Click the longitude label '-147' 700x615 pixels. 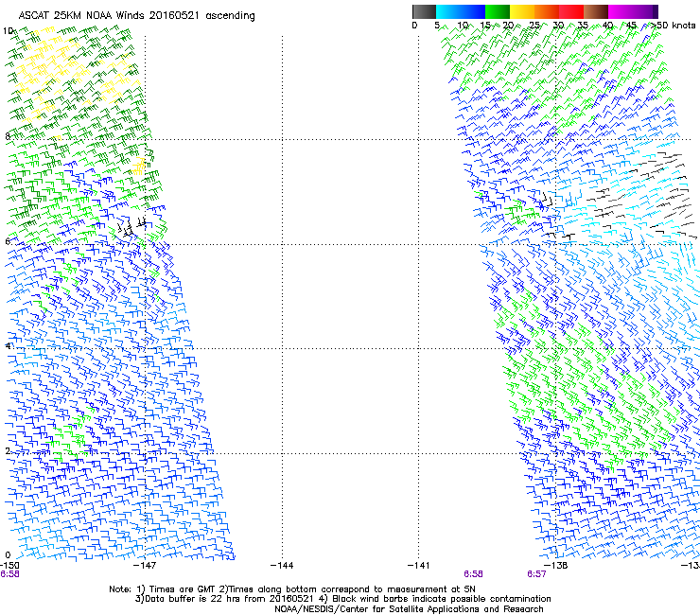[145, 566]
